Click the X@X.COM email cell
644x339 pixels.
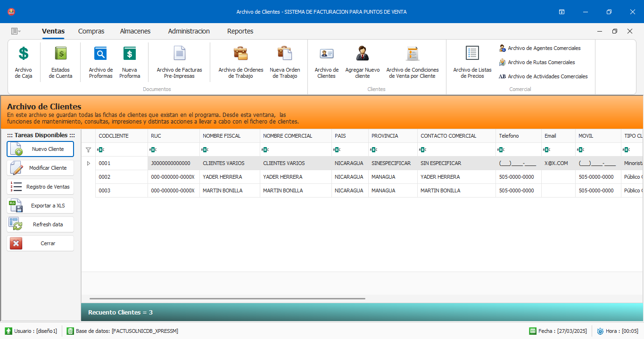558,163
